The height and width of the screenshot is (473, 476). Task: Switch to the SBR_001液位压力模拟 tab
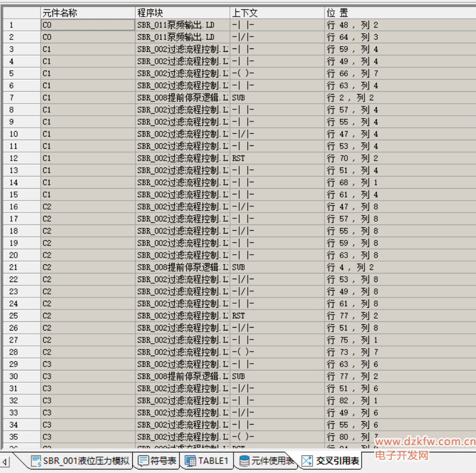86,461
